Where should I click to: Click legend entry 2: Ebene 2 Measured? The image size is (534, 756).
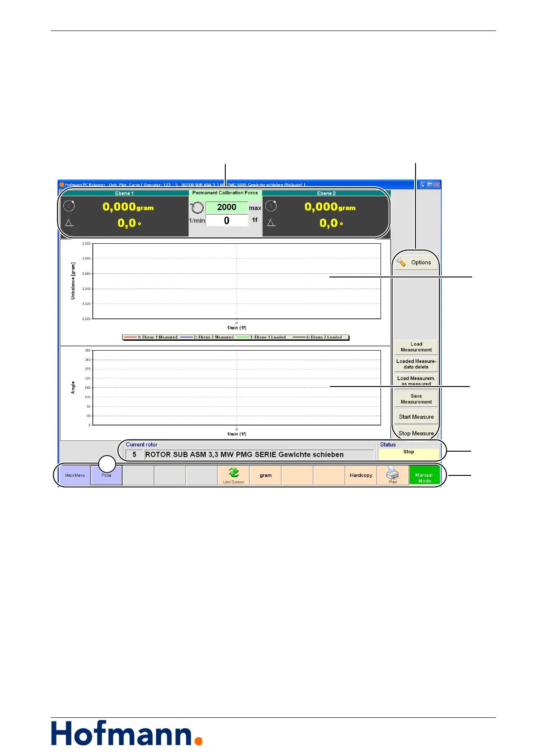[207, 337]
